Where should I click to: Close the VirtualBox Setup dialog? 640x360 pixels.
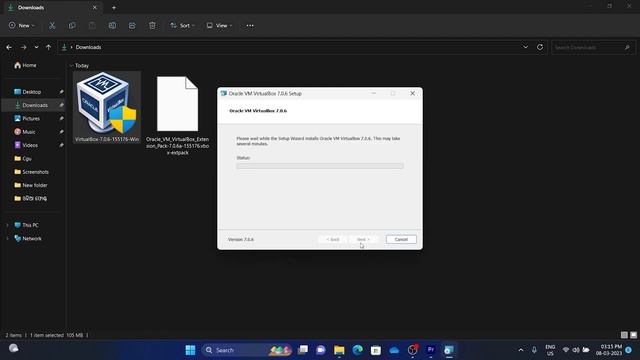click(x=413, y=93)
